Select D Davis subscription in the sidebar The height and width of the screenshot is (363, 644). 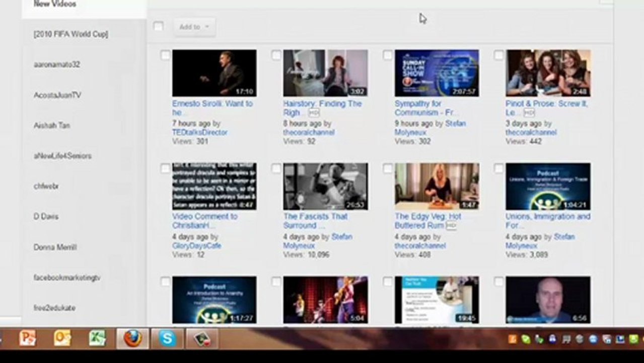pyautogui.click(x=46, y=216)
